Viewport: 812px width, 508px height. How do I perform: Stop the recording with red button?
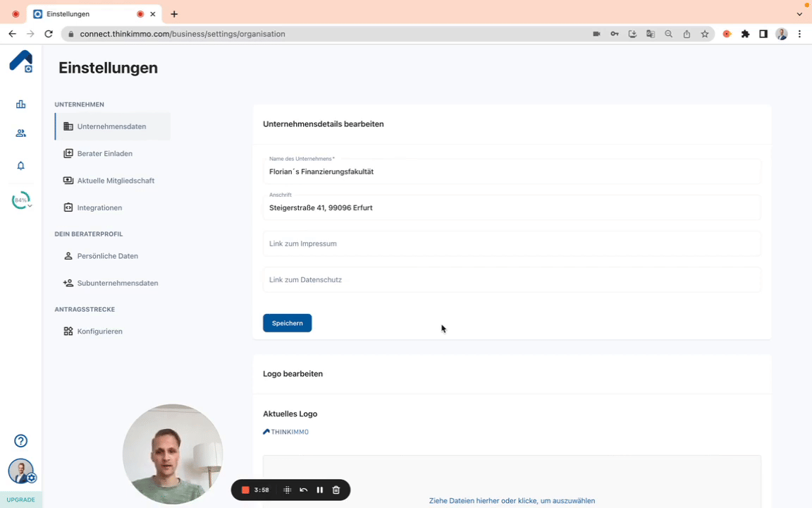coord(245,490)
